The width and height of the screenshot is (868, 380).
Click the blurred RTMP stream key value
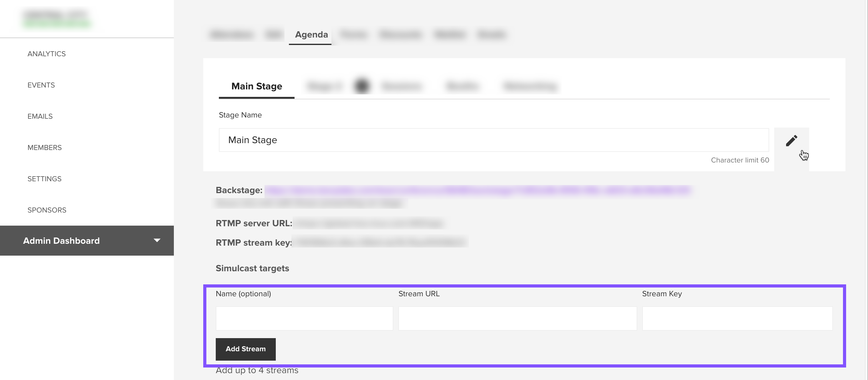(x=380, y=242)
